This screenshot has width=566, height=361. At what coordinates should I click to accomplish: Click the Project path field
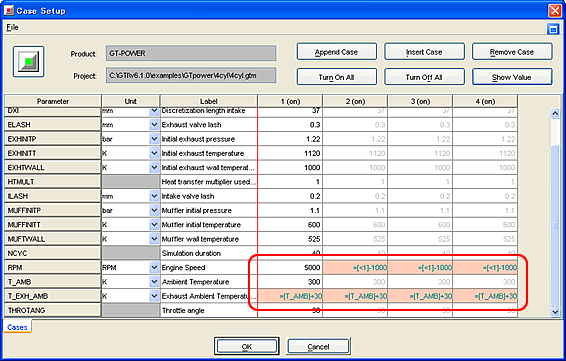click(191, 75)
